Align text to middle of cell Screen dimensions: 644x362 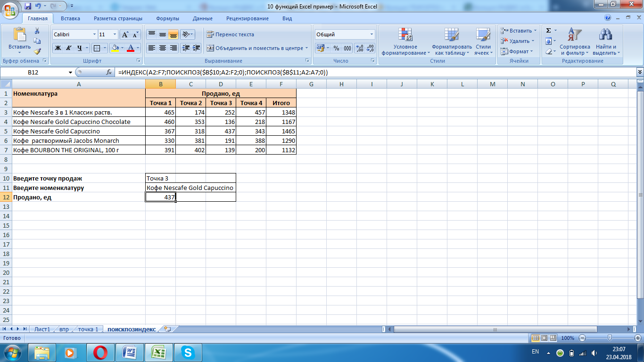(162, 34)
